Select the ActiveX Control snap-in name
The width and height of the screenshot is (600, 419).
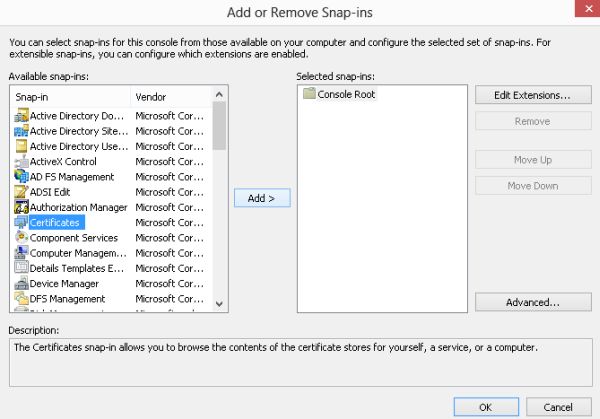pyautogui.click(x=63, y=161)
